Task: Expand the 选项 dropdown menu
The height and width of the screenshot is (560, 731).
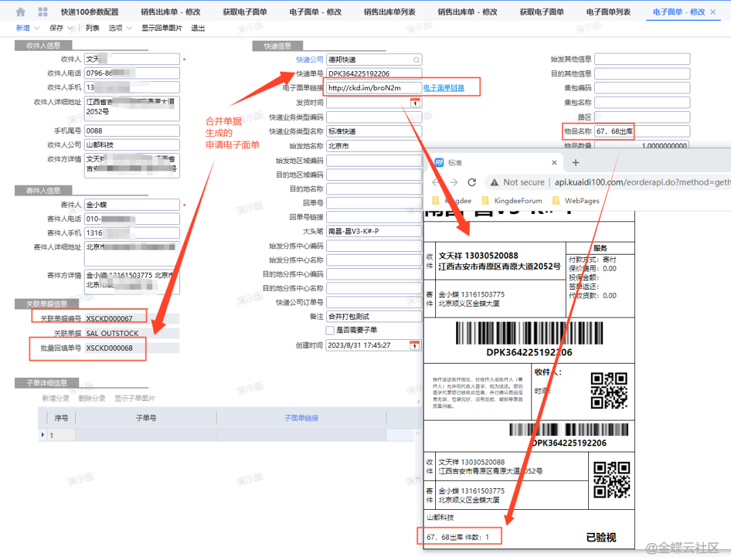Action: click(129, 28)
